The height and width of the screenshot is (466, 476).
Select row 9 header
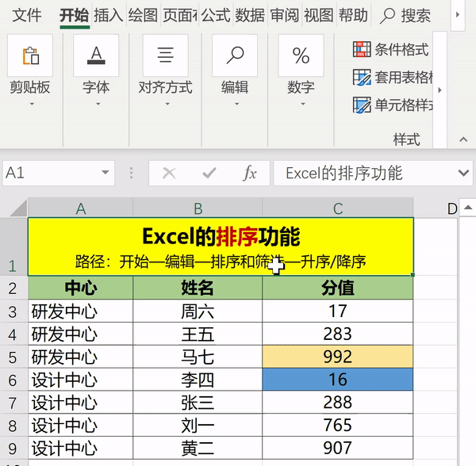point(13,449)
